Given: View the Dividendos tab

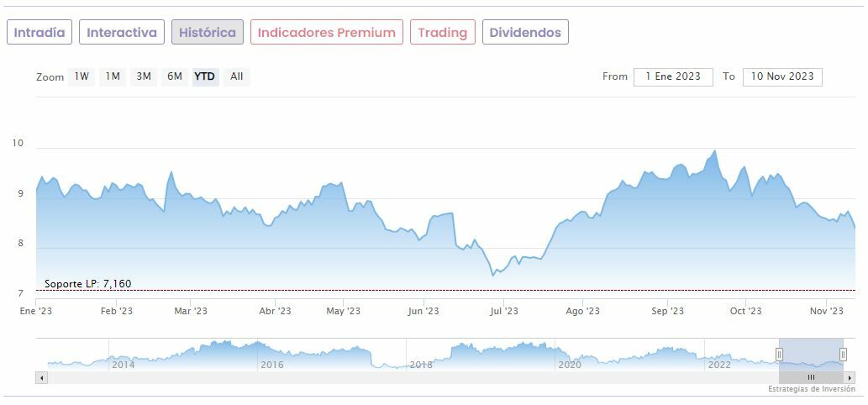Looking at the screenshot, I should pyautogui.click(x=525, y=33).
